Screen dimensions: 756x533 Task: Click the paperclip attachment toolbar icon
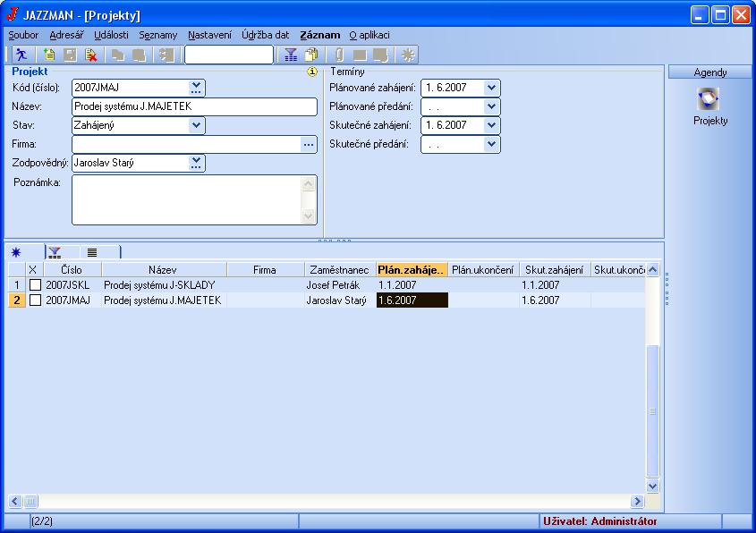(339, 55)
